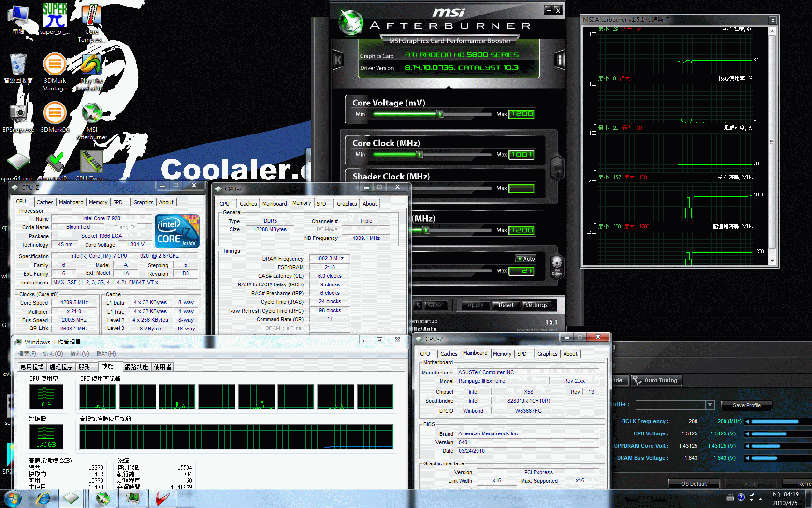
Task: Click the Core Voltage max value field
Action: (522, 114)
